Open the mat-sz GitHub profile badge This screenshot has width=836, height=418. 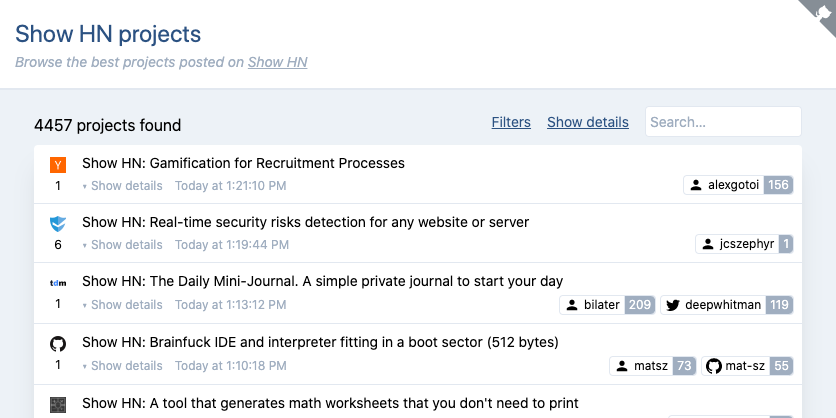747,366
